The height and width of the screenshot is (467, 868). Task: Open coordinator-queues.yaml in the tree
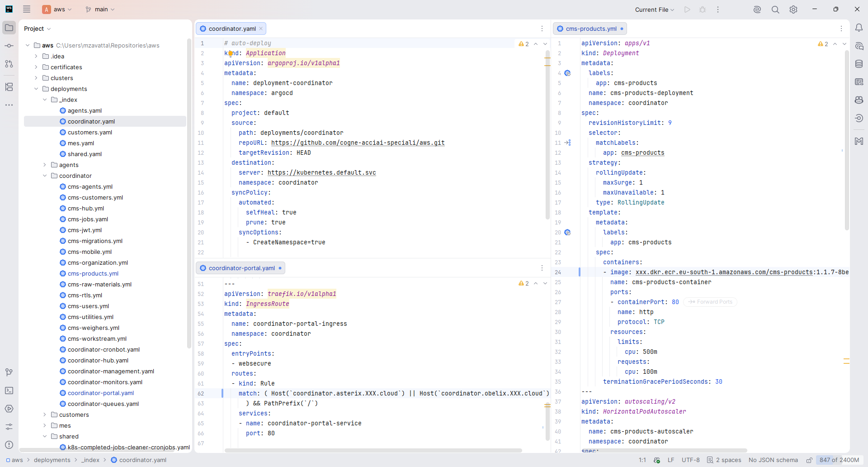click(x=103, y=404)
